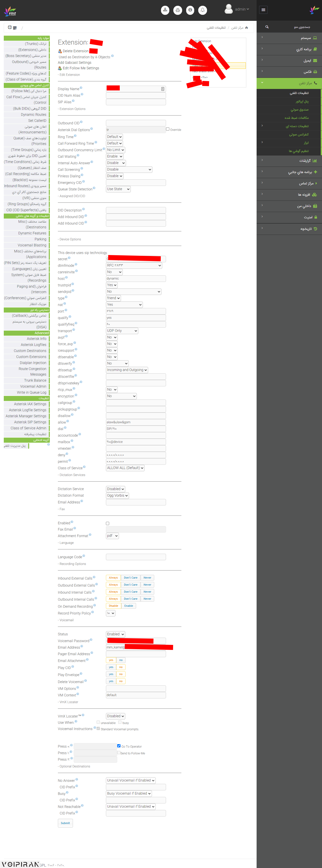The height and width of the screenshot is (868, 322).
Task: Click the info circle icon in header
Action: (190, 10)
